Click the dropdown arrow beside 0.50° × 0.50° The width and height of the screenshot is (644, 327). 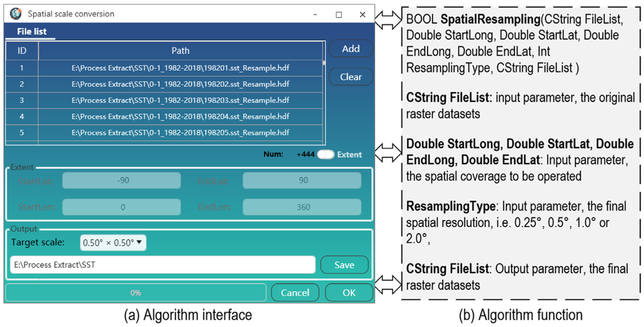tap(139, 242)
